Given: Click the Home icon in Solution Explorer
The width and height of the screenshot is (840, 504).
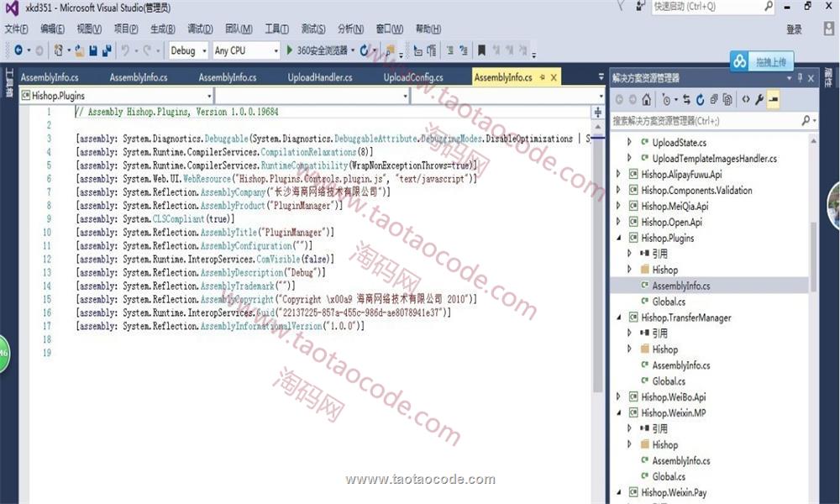Looking at the screenshot, I should [x=646, y=100].
